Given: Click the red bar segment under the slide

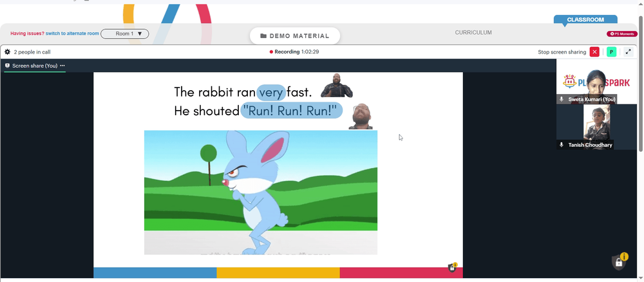Looking at the screenshot, I should 401,272.
